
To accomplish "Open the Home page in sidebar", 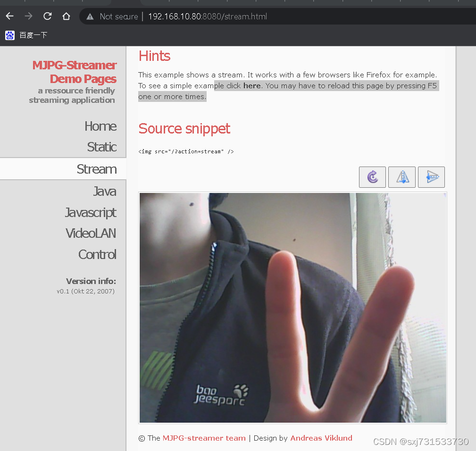I will coord(100,126).
